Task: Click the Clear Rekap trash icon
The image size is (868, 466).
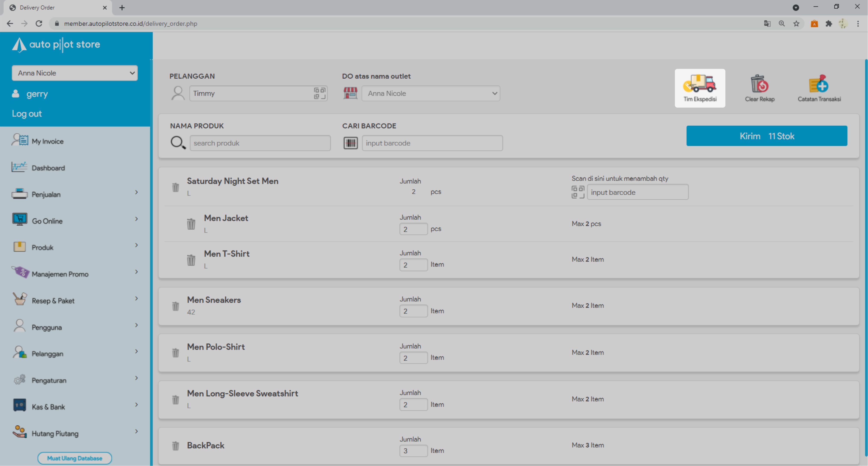Action: tap(759, 84)
